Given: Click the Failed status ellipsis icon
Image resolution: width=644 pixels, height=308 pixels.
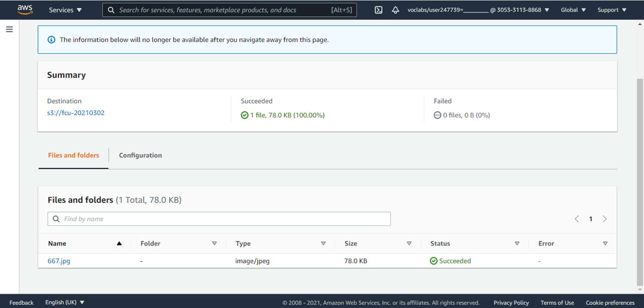Looking at the screenshot, I should tap(438, 115).
